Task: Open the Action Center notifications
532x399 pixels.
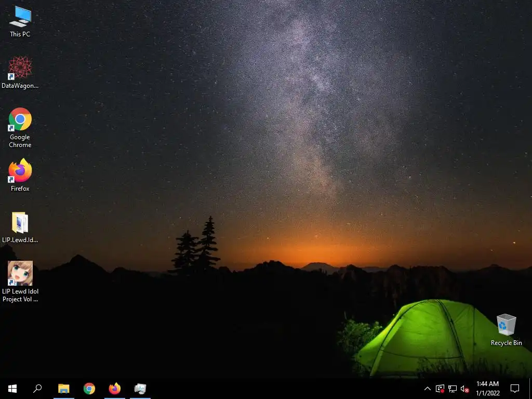Action: point(515,389)
